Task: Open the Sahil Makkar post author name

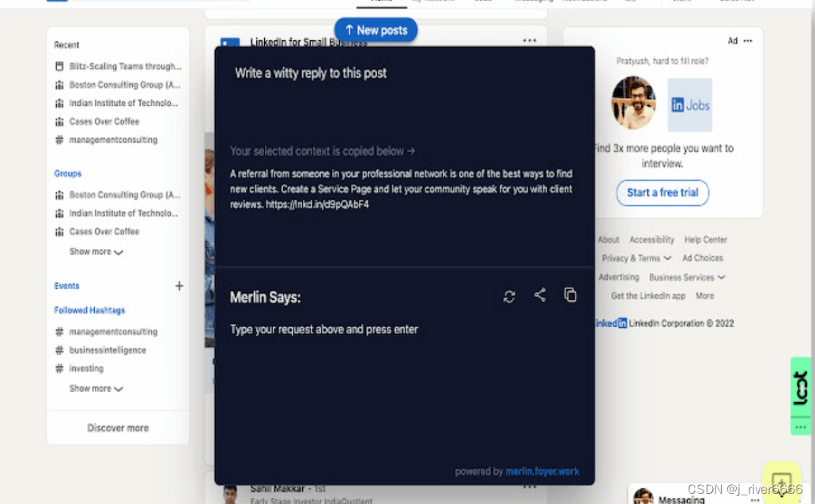Action: (x=277, y=489)
